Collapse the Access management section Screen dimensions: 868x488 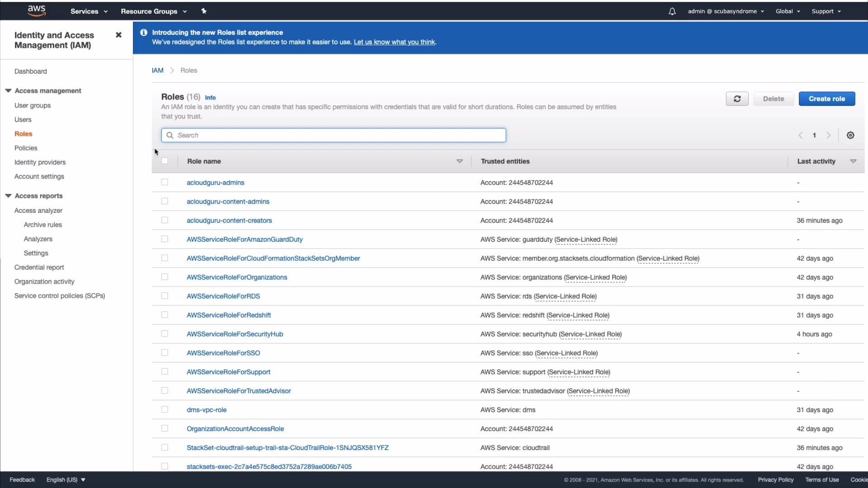pos(8,91)
